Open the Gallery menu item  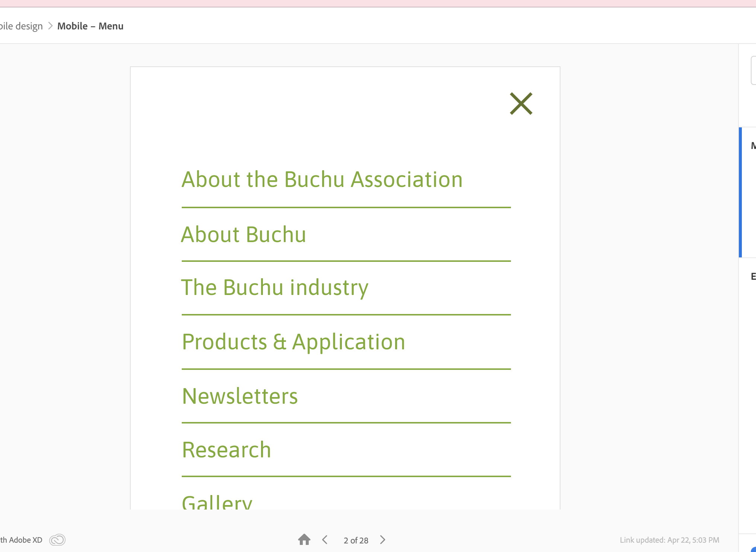217,502
